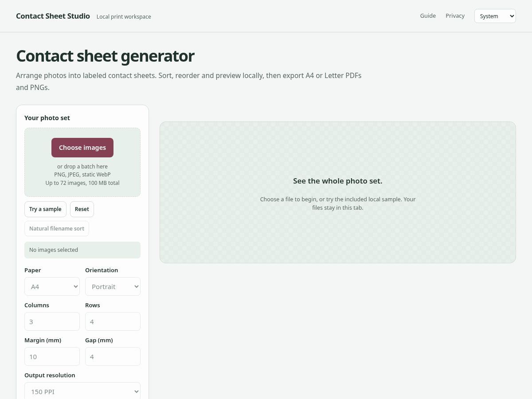The image size is (532, 399).
Task: Focus the Columns number field
Action: (52, 321)
